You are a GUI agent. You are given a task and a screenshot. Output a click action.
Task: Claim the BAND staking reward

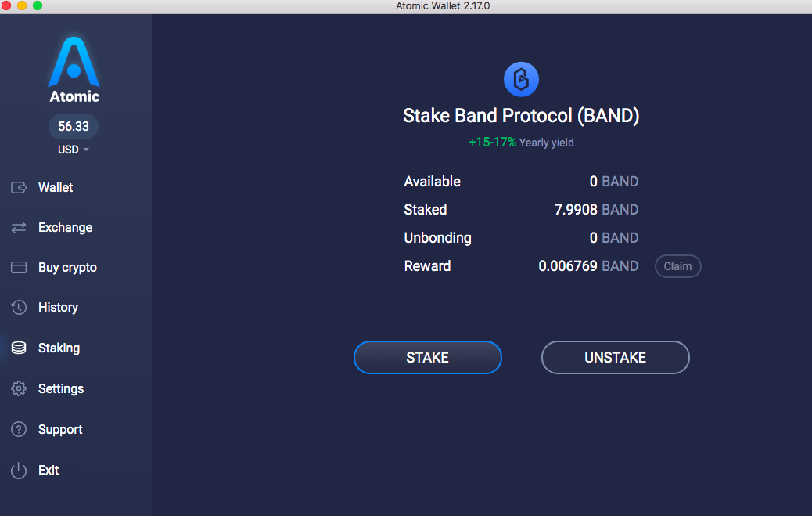tap(678, 266)
